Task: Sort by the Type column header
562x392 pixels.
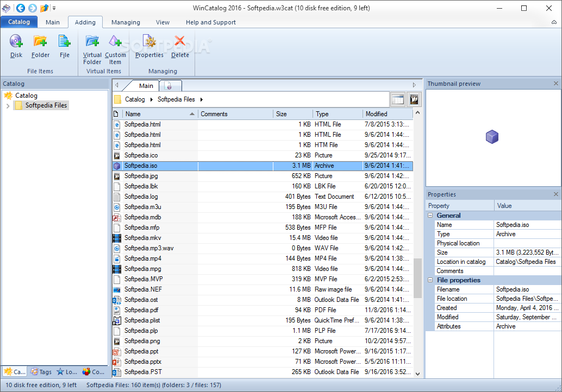Action: click(x=338, y=114)
